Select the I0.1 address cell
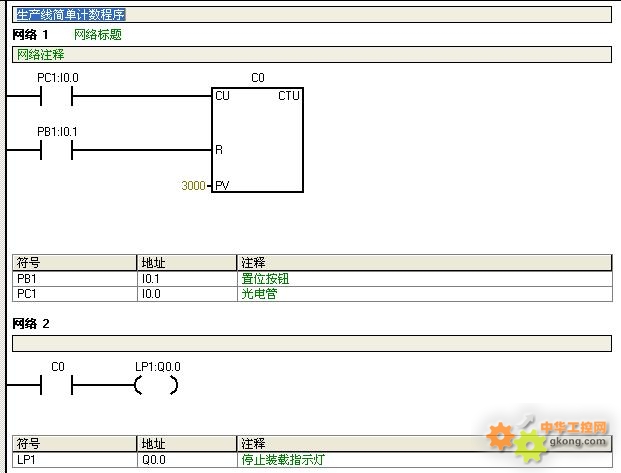Screen dimensions: 621x473 (x=187, y=279)
